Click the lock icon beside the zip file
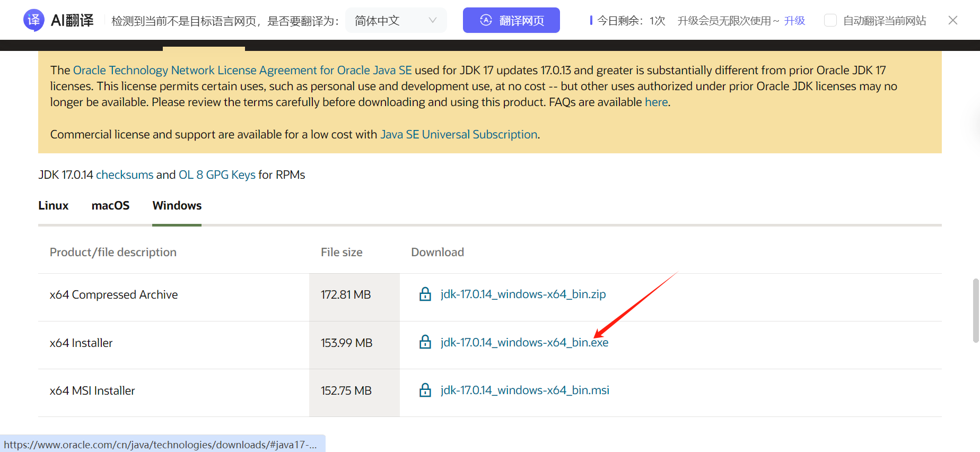This screenshot has height=452, width=980. (425, 294)
